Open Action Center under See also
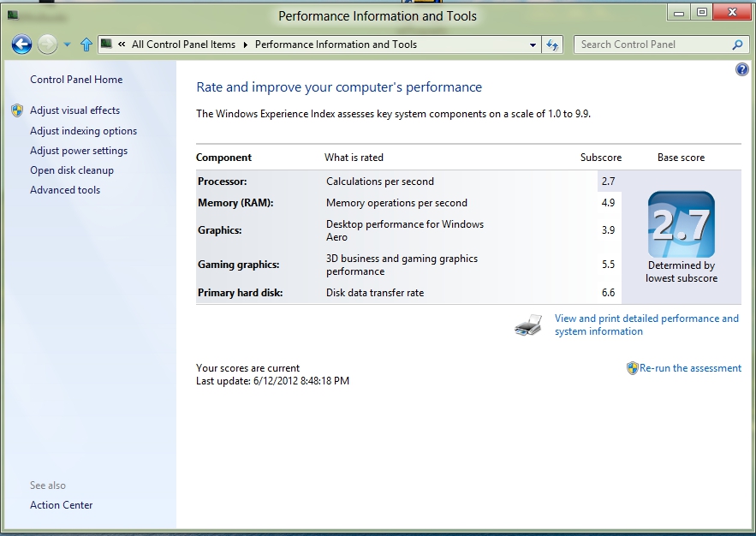 pyautogui.click(x=62, y=505)
